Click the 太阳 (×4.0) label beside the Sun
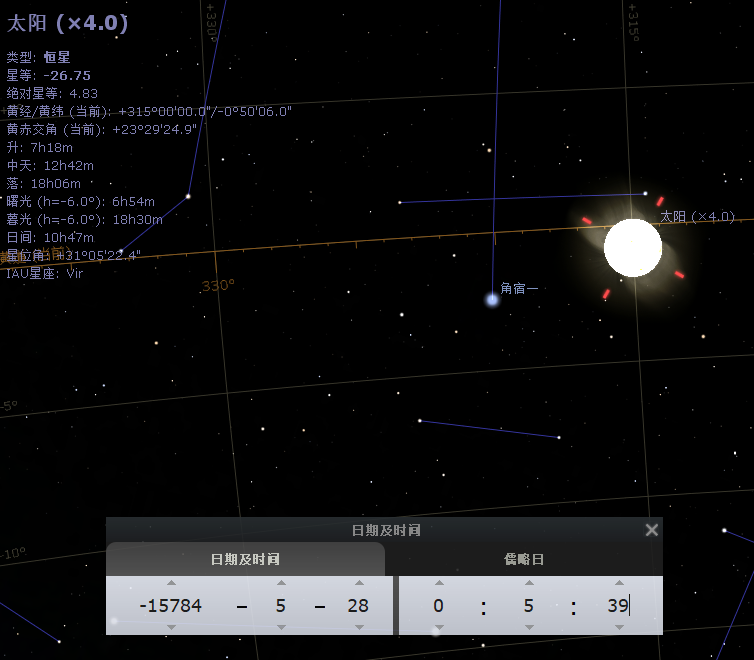The image size is (754, 660). pos(697,217)
